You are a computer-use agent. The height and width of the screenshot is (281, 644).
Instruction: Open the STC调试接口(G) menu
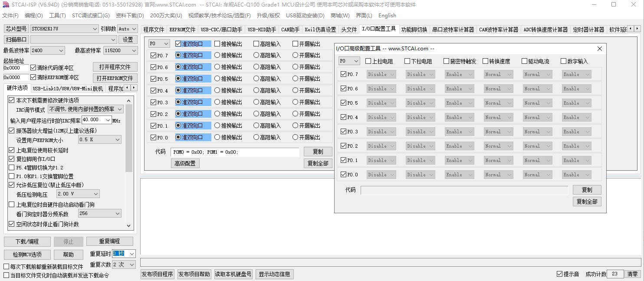pyautogui.click(x=91, y=16)
